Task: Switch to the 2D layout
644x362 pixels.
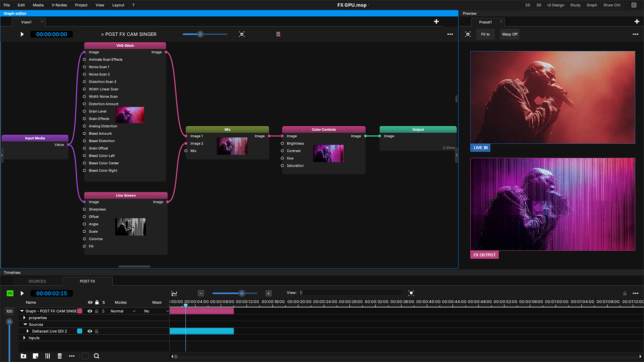Action: [528, 5]
